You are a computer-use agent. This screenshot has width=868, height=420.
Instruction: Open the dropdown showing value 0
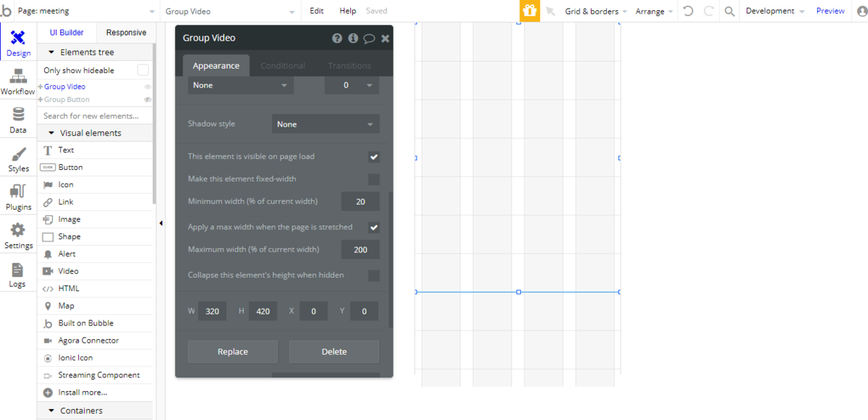(352, 85)
